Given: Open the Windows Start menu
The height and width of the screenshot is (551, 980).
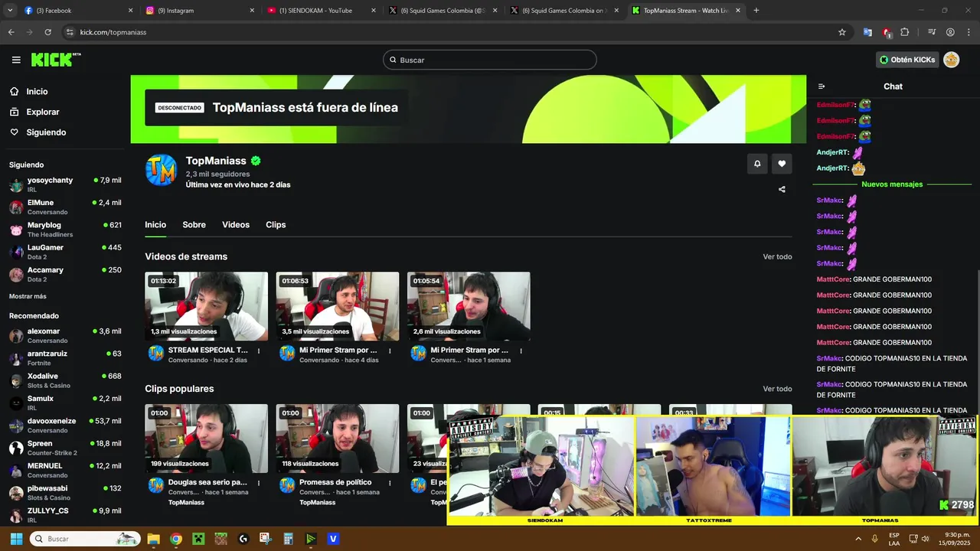Looking at the screenshot, I should point(17,539).
